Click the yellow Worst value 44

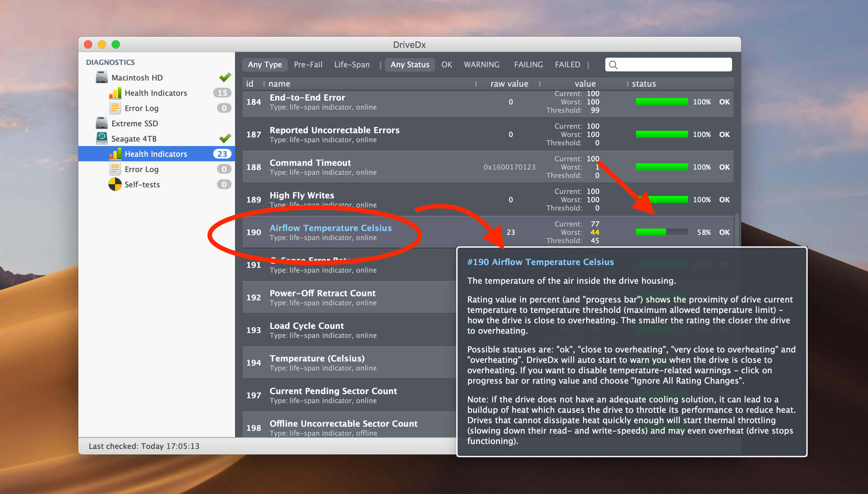[595, 232]
